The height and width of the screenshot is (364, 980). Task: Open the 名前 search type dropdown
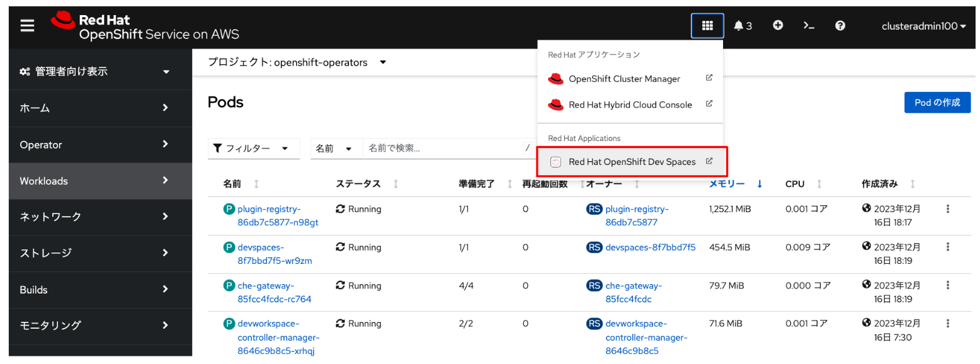(337, 149)
